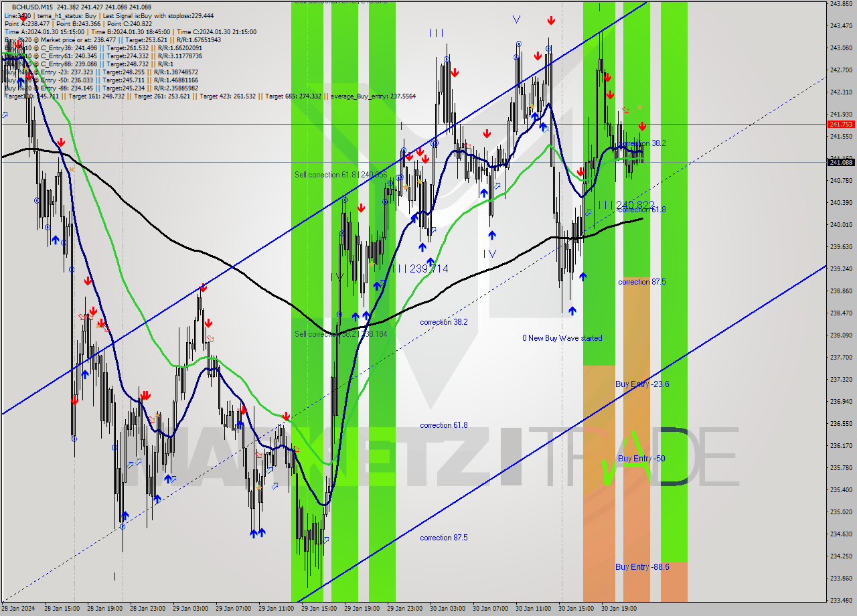Click the '29 Jan 11:00' time label
This screenshot has height=616, width=857.
[x=277, y=609]
